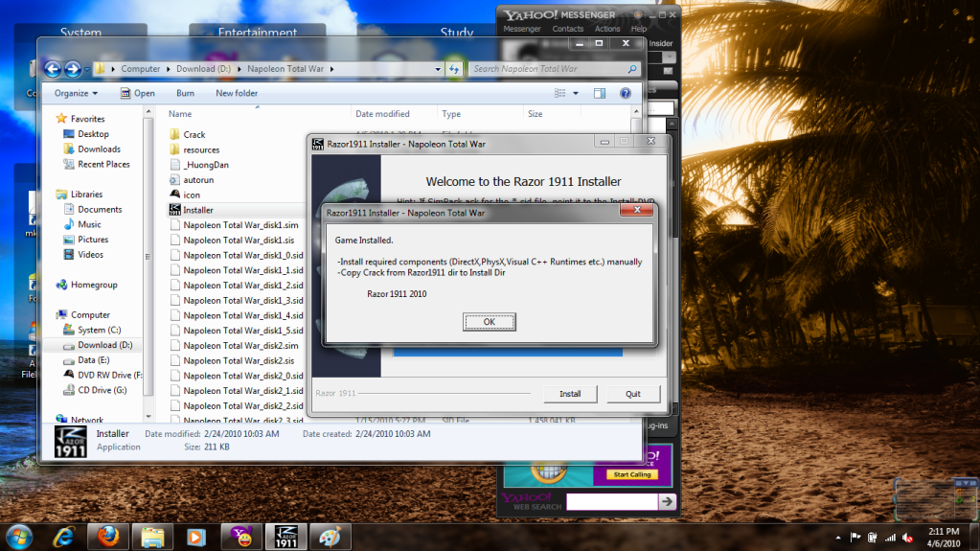Launch Internet Explorer from the taskbar
The image size is (980, 551).
point(64,537)
